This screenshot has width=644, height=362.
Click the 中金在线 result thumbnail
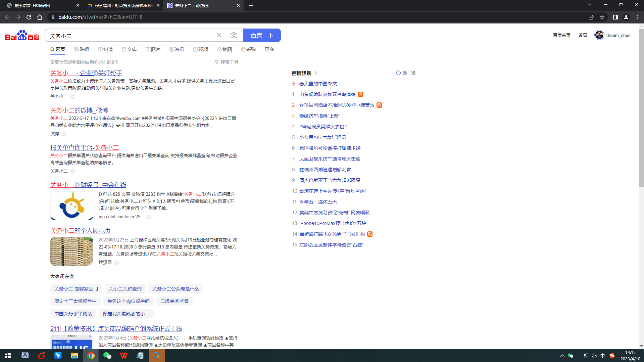[72, 206]
